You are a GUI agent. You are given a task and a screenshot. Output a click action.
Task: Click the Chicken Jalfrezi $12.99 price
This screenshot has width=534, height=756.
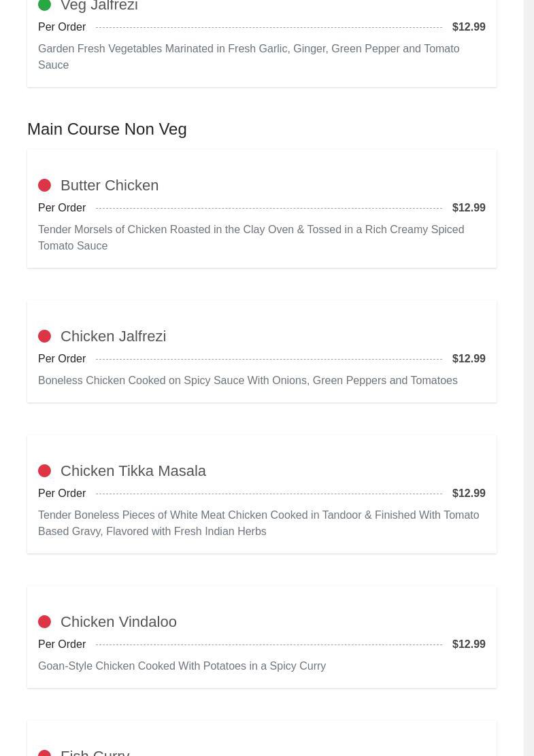(x=469, y=359)
